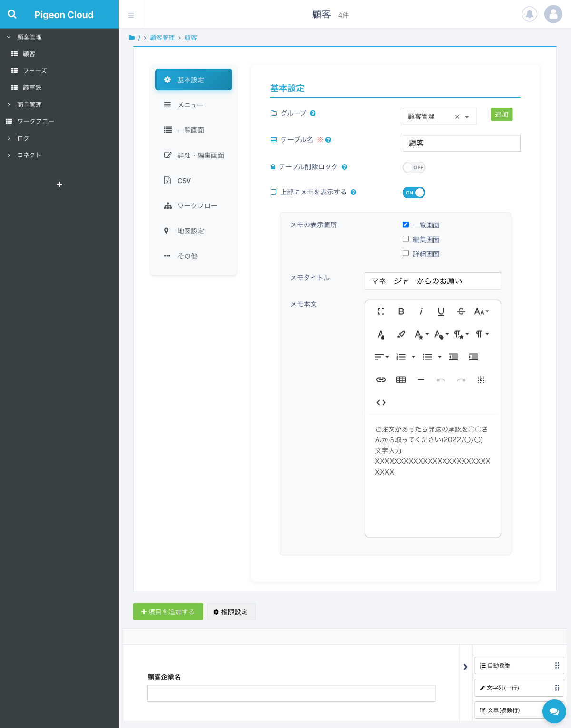Apply italic formatting in the memo editor
This screenshot has height=728, width=571.
point(421,311)
